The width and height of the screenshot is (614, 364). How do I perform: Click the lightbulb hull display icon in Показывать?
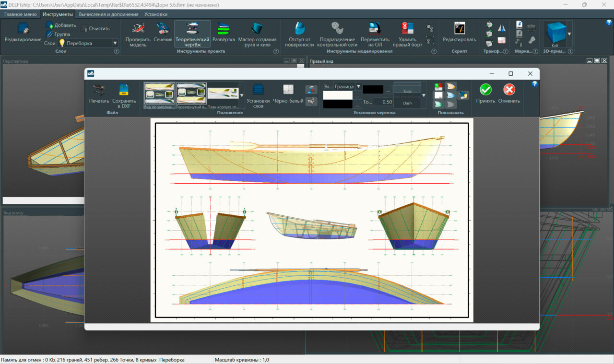coord(463,95)
